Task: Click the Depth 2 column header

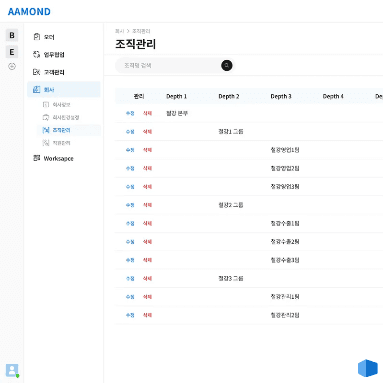Action: [x=229, y=96]
